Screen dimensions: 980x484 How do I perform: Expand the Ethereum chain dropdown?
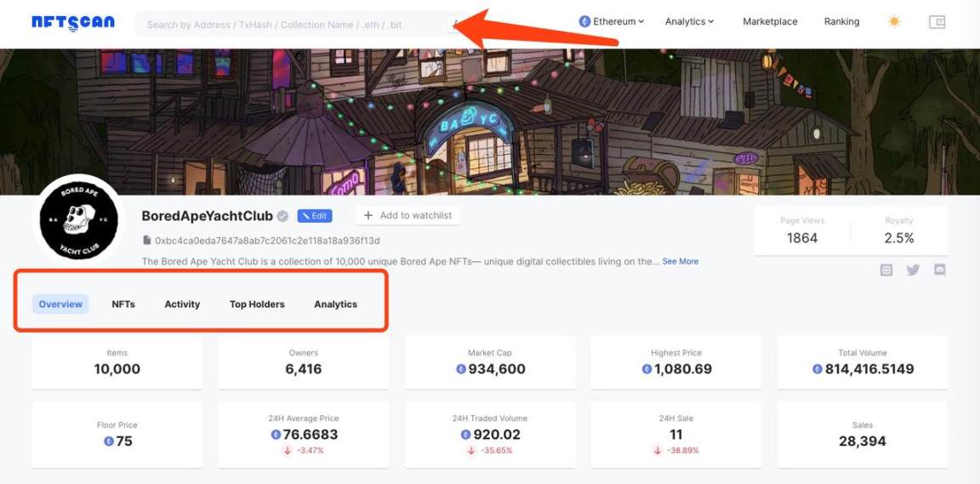click(x=612, y=21)
